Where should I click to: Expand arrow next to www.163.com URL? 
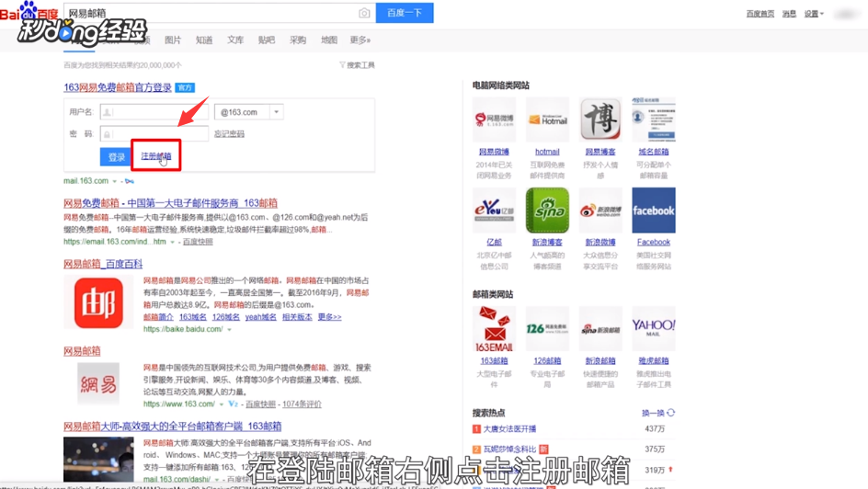[222, 404]
